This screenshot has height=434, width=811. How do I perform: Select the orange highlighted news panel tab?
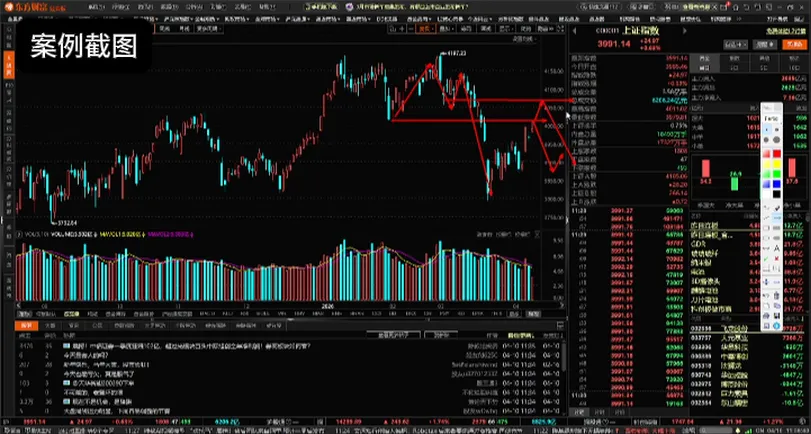point(26,325)
